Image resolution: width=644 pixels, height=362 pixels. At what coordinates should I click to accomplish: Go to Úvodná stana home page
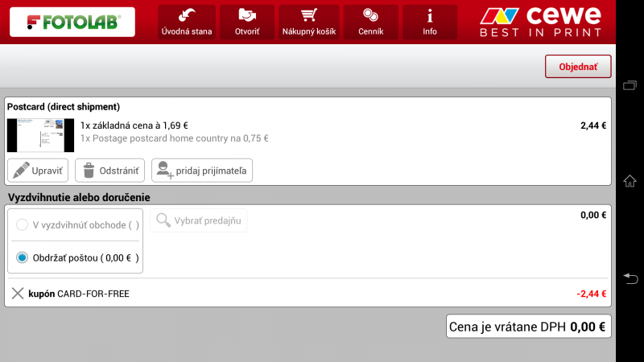(186, 22)
